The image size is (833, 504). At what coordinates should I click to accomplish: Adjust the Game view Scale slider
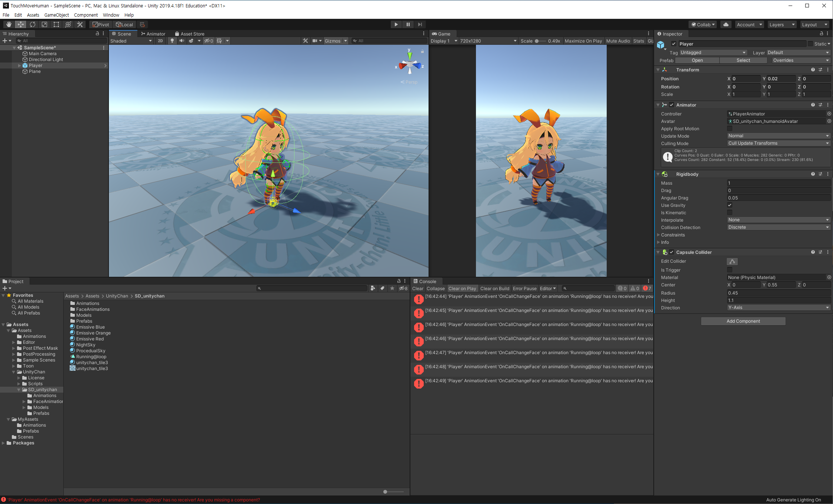(x=537, y=41)
